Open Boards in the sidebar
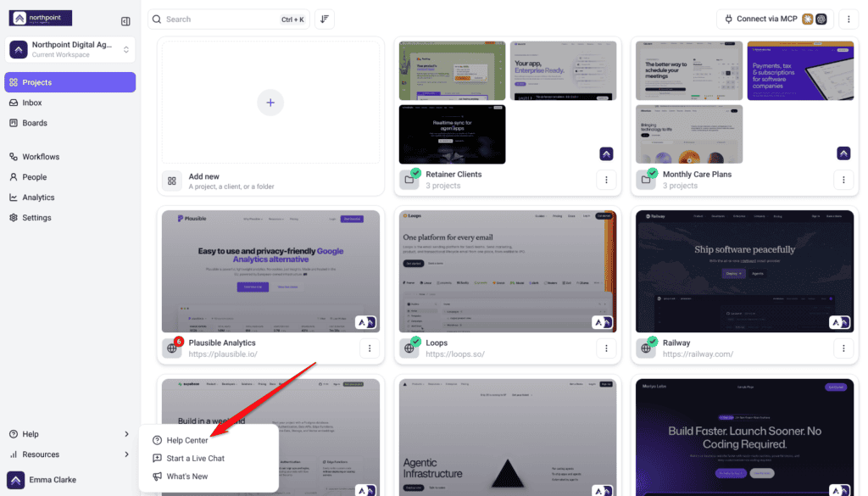Image resolution: width=868 pixels, height=496 pixels. click(34, 123)
